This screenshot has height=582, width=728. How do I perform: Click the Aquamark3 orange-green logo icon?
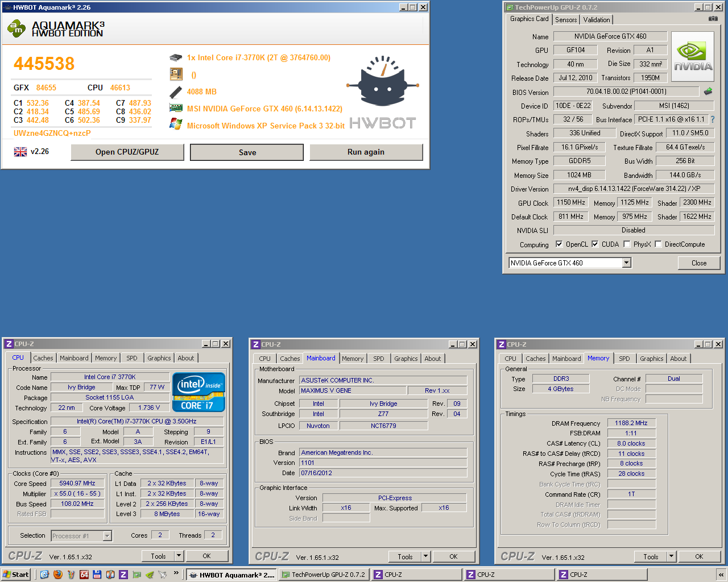[16, 28]
